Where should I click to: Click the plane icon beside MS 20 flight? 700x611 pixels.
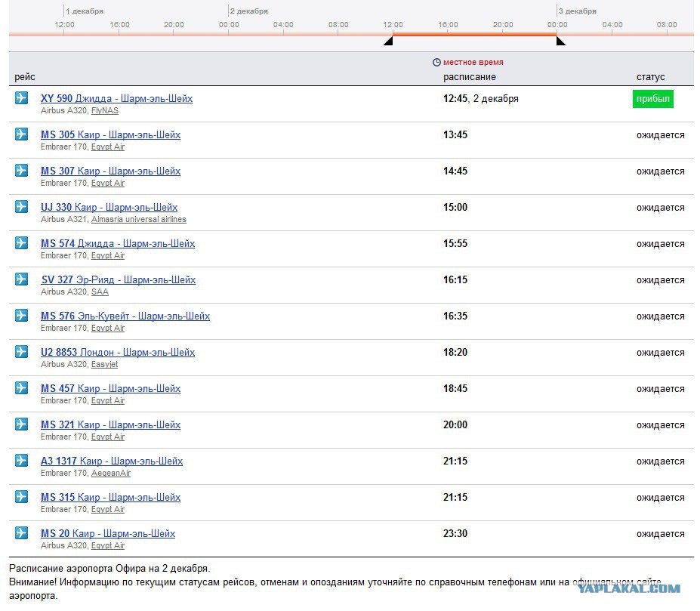[21, 533]
